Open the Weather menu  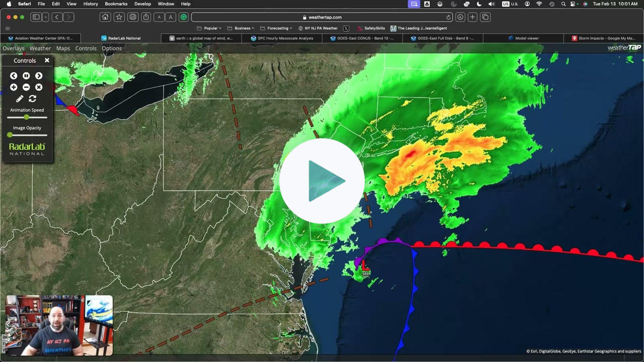(40, 48)
